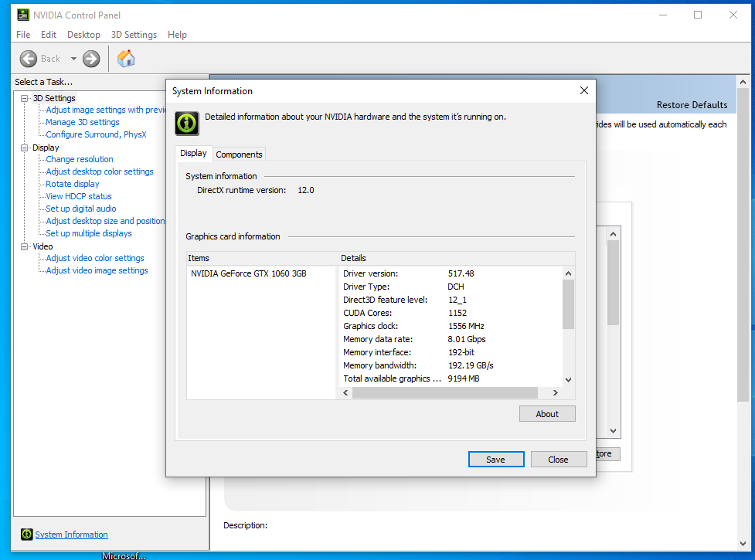This screenshot has width=755, height=560.
Task: Click the Memory bandwidth value 192.19 GB/s
Action: [471, 365]
